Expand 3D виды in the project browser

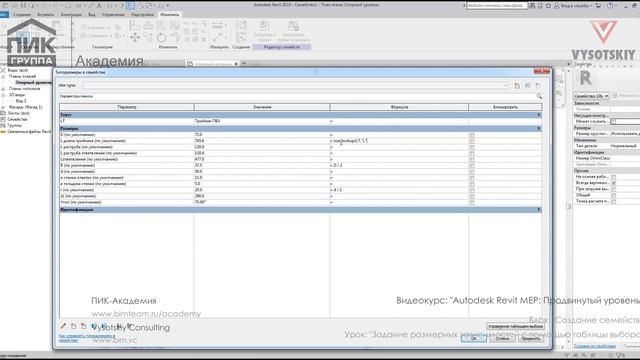click(x=4, y=95)
